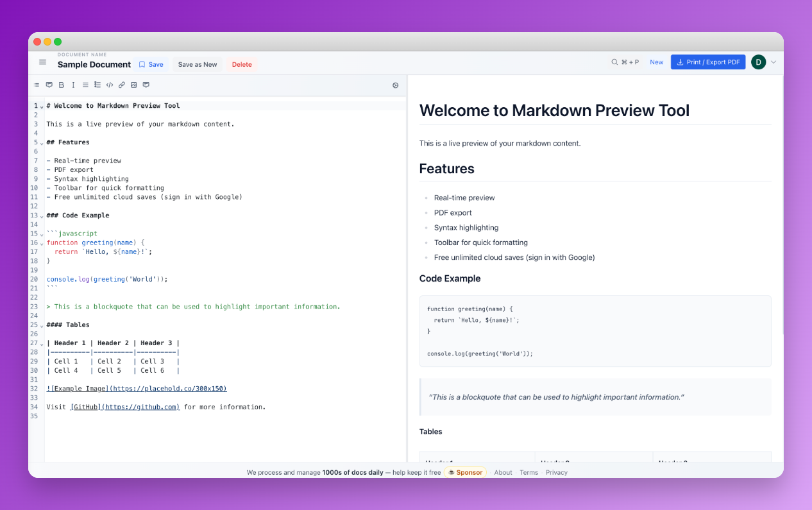Click the Sponsor button in footer
This screenshot has width=812, height=510.
point(465,472)
